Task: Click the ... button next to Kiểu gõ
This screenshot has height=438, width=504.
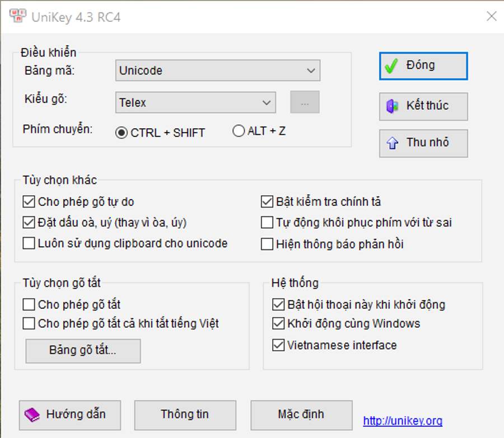Action: pos(305,102)
